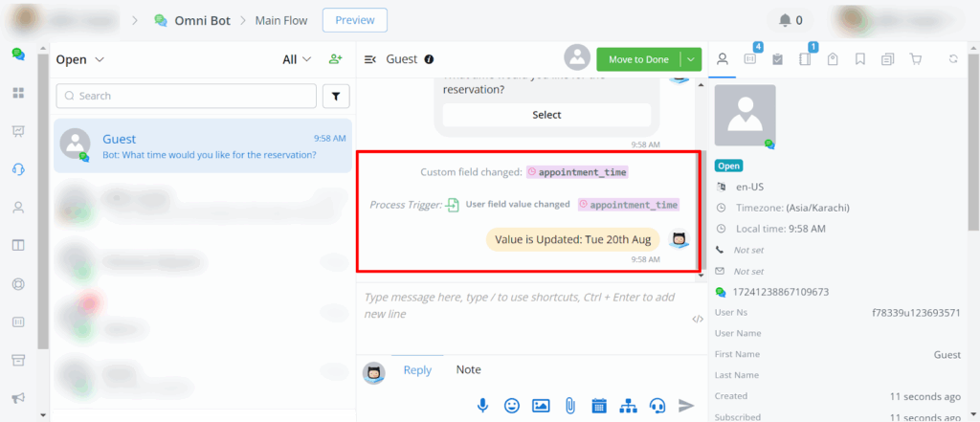Click the microphone voice message icon
The image size is (980, 422).
click(x=483, y=405)
